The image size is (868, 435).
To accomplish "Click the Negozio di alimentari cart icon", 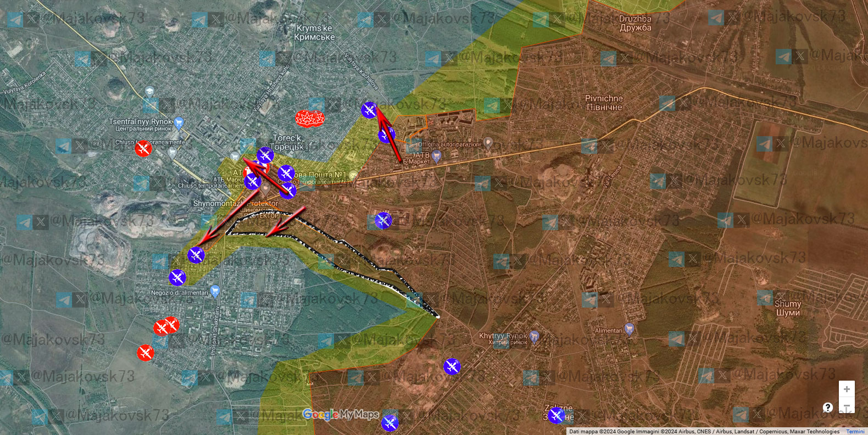I will pyautogui.click(x=215, y=291).
